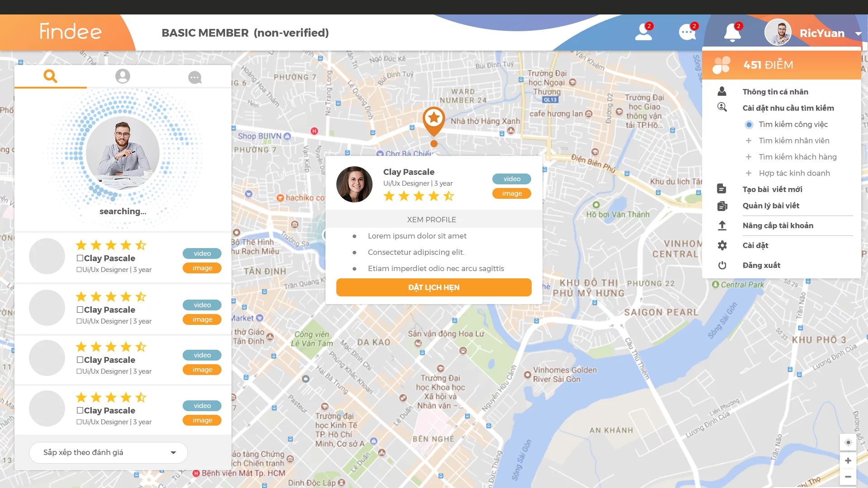This screenshot has height=488, width=868.
Task: Click image button of first list result
Action: click(x=202, y=268)
